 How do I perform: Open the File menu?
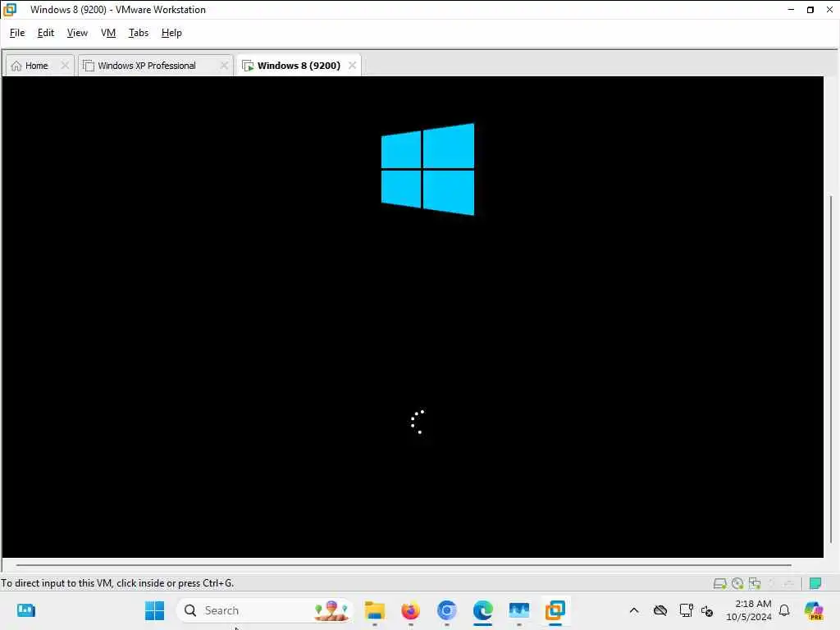pyautogui.click(x=17, y=33)
